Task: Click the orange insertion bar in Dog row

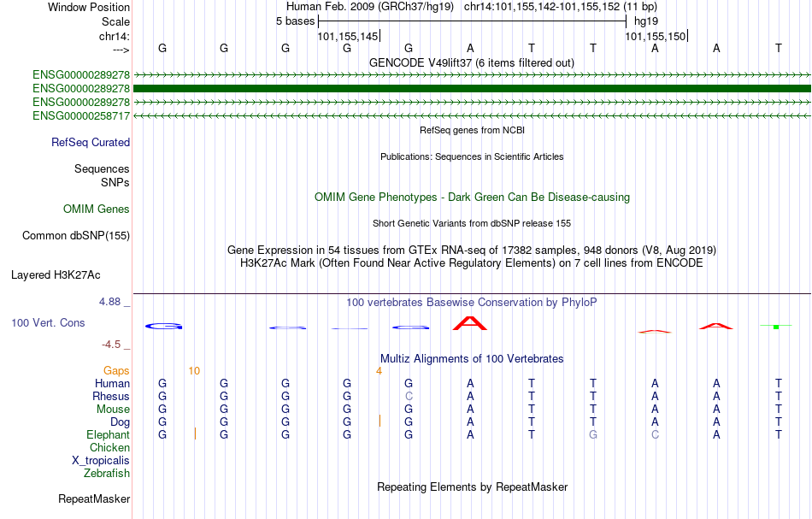Action: [x=380, y=421]
